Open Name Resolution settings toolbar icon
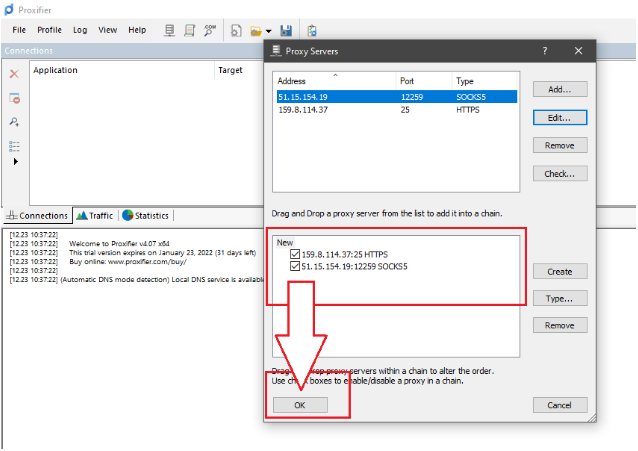This screenshot has height=451, width=638. pos(210,31)
